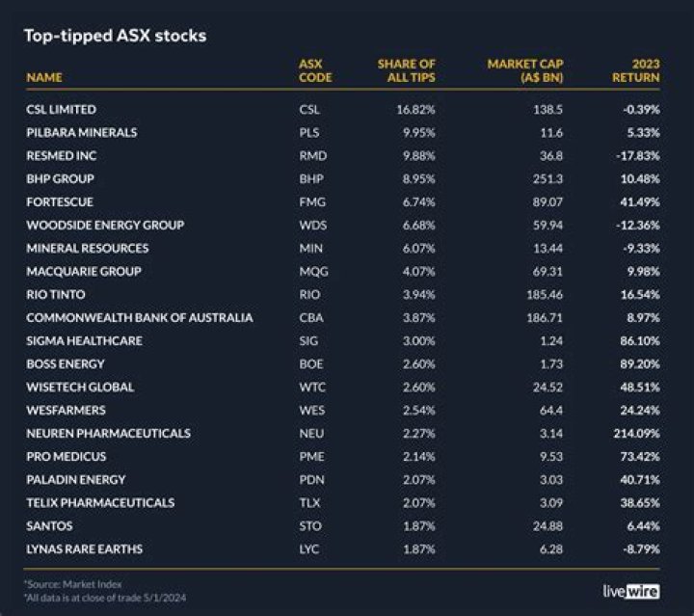Click the SHARE OF ALL TIPS header

[x=406, y=70]
